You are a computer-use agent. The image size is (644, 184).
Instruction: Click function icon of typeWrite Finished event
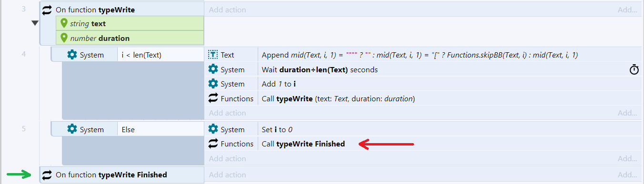click(x=47, y=174)
